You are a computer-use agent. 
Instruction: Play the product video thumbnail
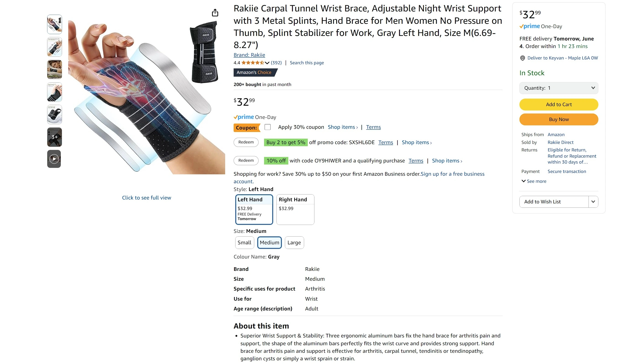(54, 159)
